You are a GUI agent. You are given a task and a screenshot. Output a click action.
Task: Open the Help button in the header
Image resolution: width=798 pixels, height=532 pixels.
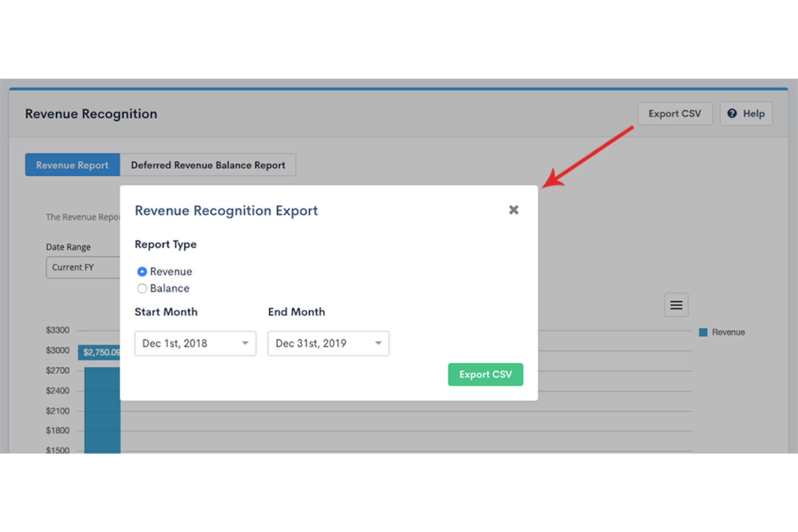tap(746, 114)
